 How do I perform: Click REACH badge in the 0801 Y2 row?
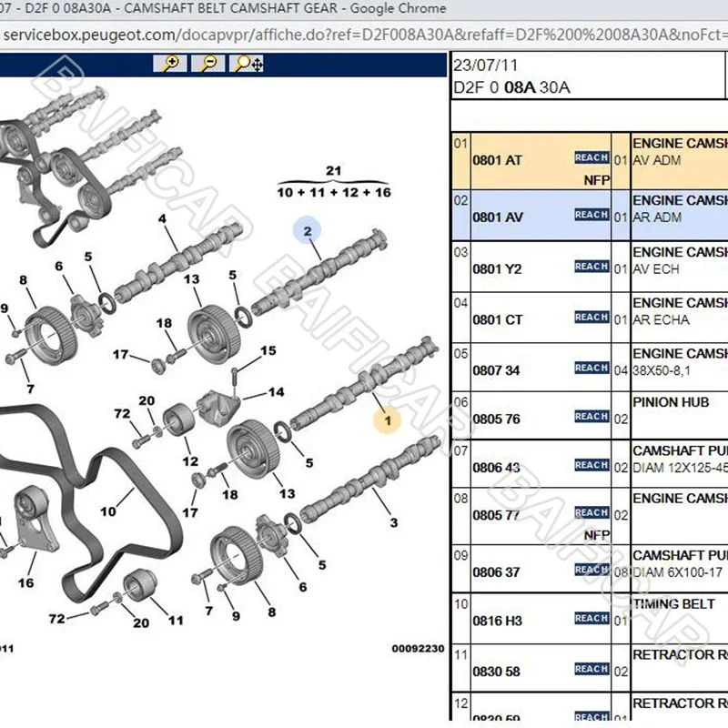pyautogui.click(x=591, y=267)
